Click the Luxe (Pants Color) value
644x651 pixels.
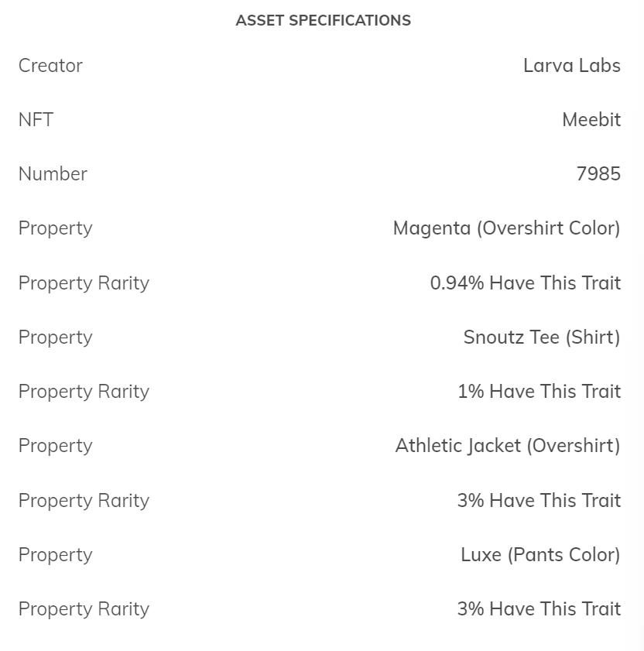(x=540, y=555)
